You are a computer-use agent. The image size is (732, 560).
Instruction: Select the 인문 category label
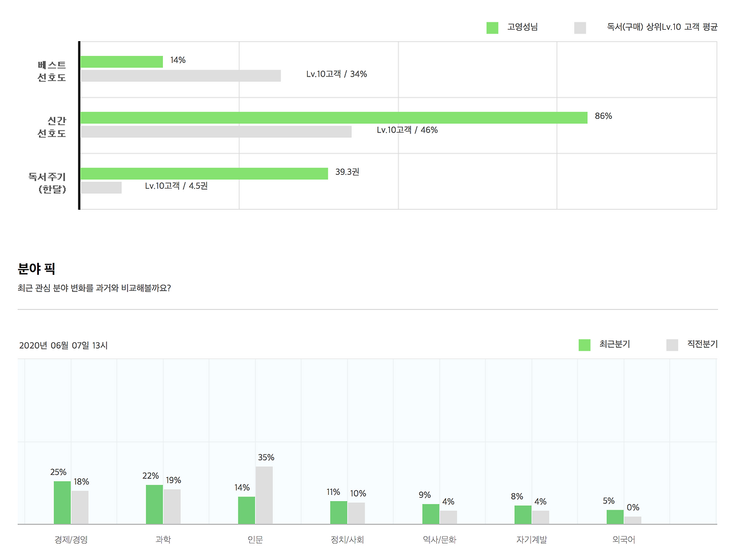[x=255, y=539]
